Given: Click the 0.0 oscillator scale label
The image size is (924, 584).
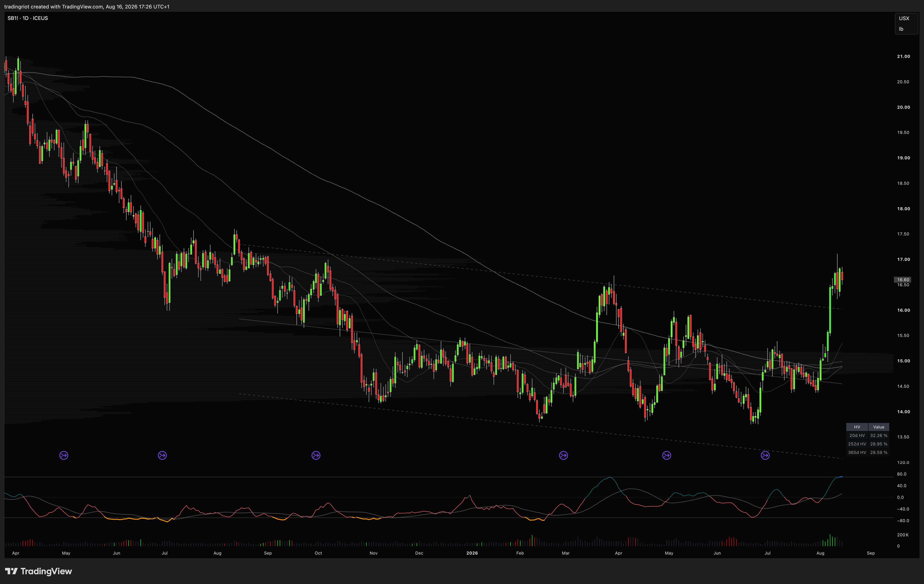Looking at the screenshot, I should [x=900, y=498].
